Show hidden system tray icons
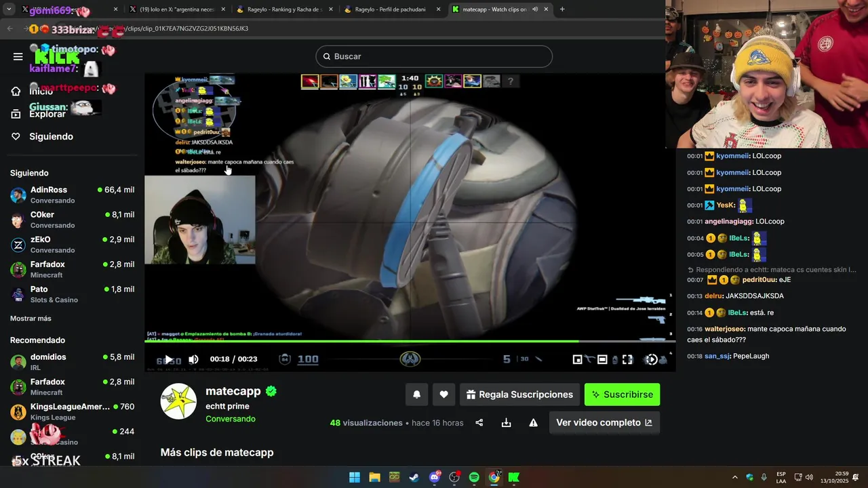Screen dimensions: 868x488 735,477
